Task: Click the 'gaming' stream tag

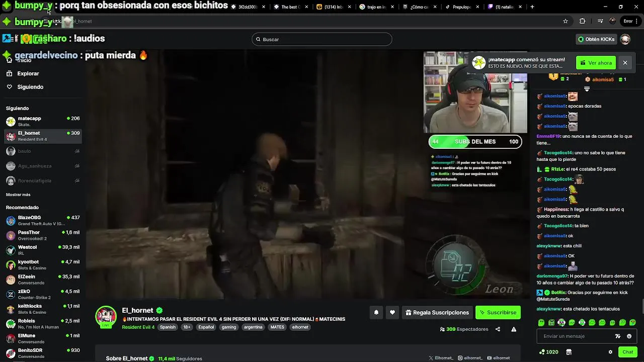Action: click(229, 327)
